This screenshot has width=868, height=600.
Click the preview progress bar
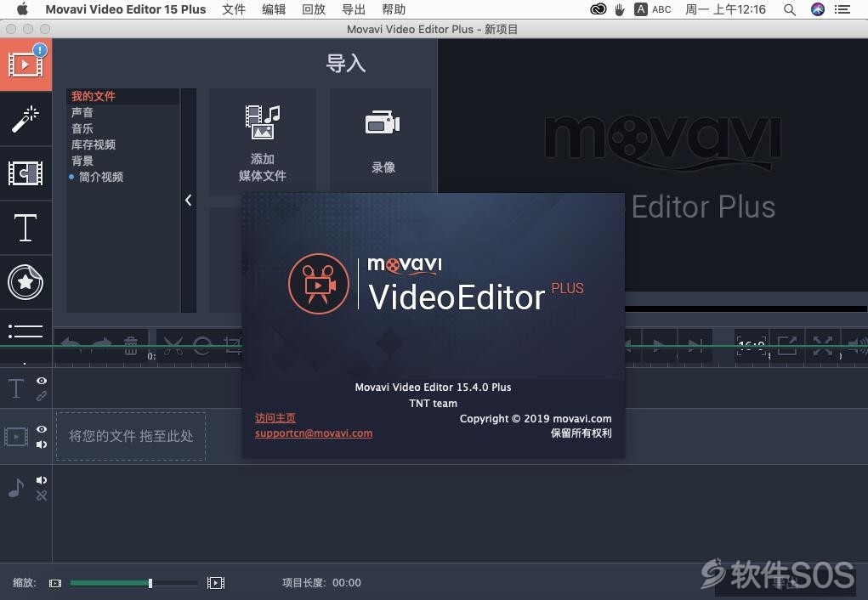(x=746, y=308)
